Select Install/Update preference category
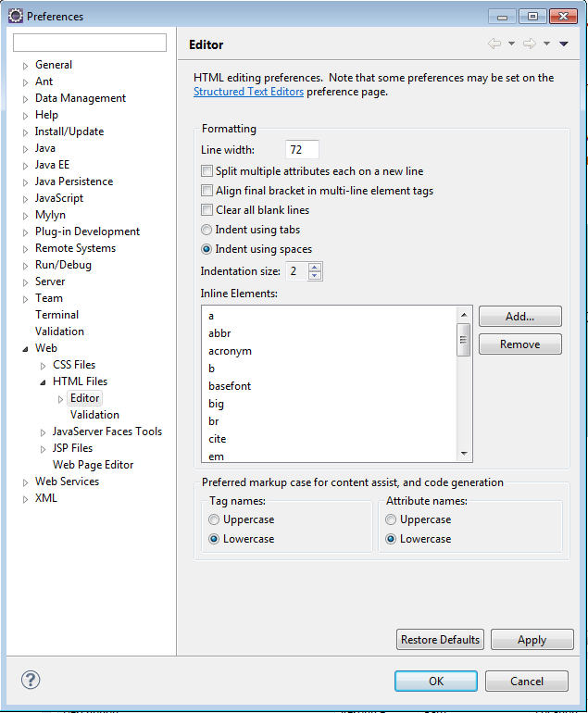Viewport: 588px width, 713px height. click(x=69, y=131)
